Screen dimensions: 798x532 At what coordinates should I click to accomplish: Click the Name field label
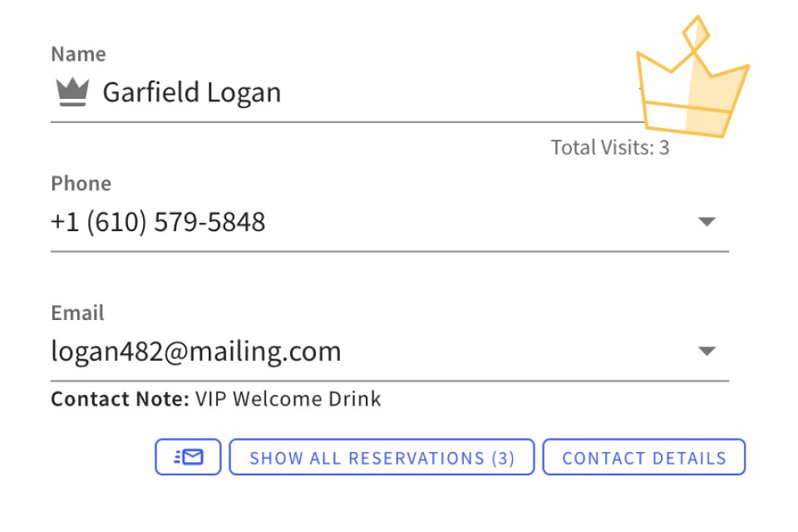pyautogui.click(x=78, y=54)
